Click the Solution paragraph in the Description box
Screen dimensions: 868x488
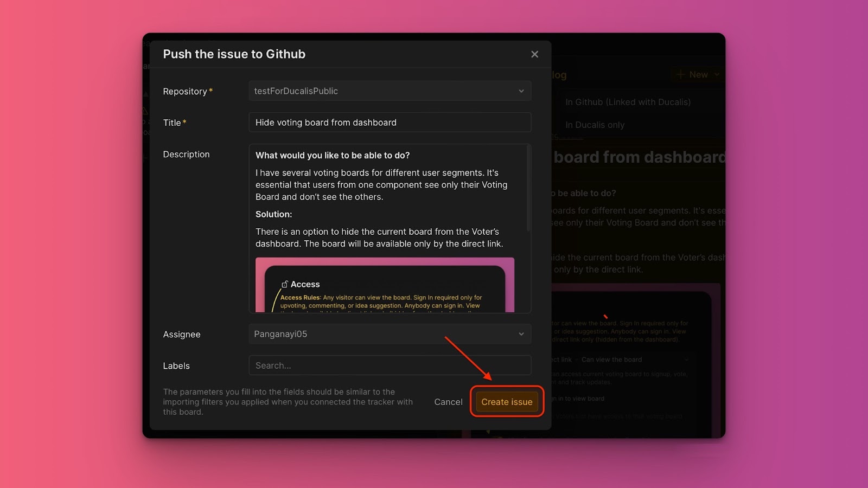(379, 237)
